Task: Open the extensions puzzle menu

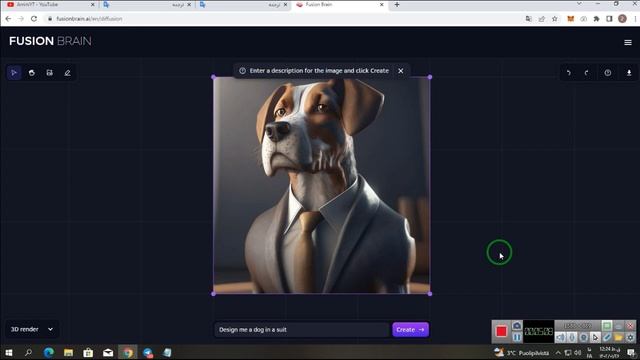Action: pos(596,19)
